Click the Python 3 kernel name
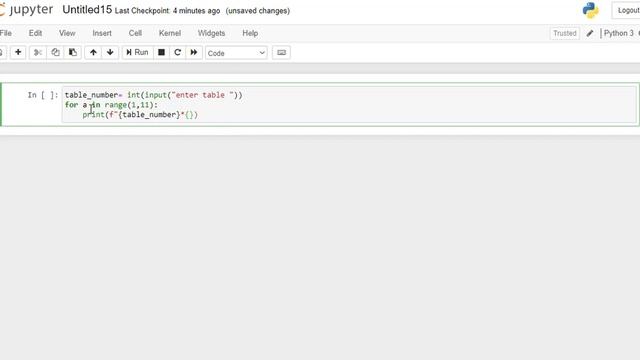640x360 pixels. (x=619, y=33)
